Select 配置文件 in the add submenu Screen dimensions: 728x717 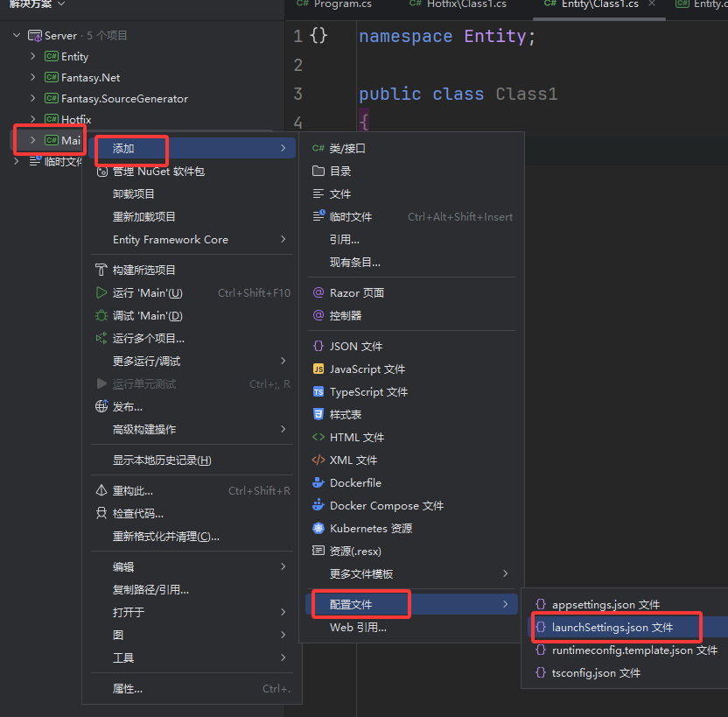point(412,604)
